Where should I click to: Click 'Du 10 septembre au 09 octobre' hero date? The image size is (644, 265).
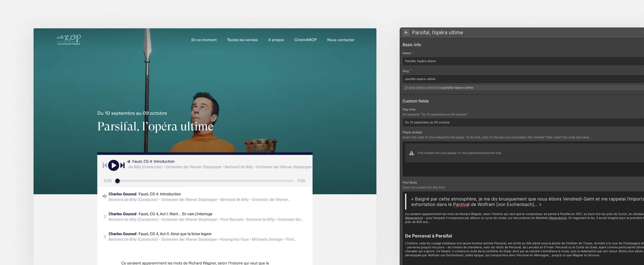132,113
